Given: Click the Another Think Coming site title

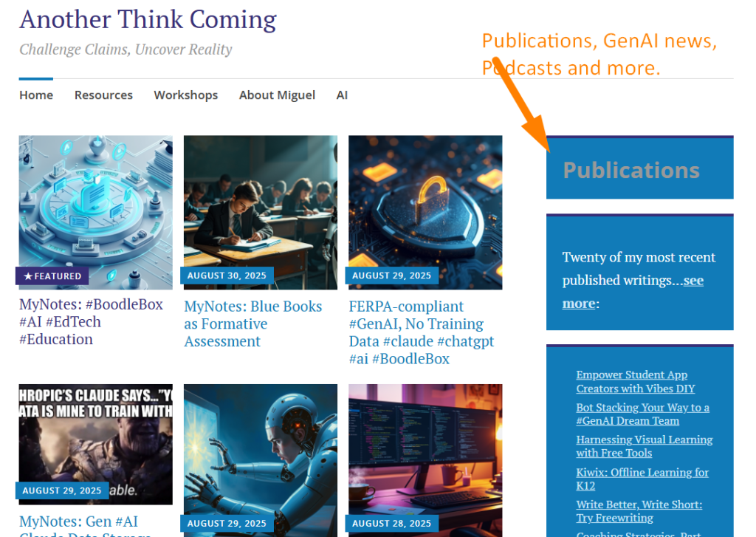Looking at the screenshot, I should 148,19.
